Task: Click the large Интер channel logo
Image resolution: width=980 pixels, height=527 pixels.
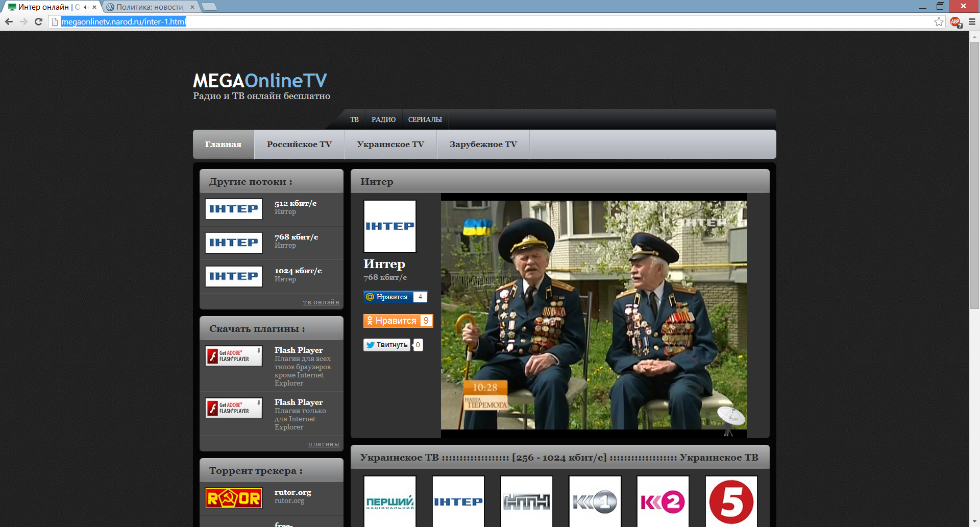Action: pyautogui.click(x=390, y=226)
